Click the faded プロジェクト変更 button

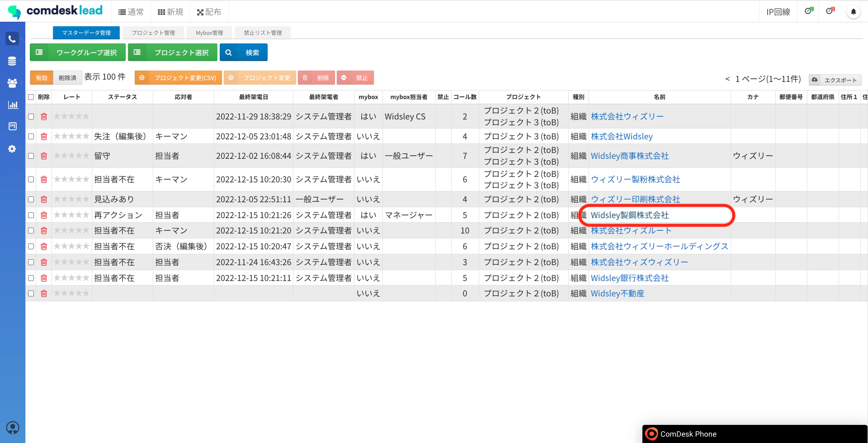coord(260,78)
